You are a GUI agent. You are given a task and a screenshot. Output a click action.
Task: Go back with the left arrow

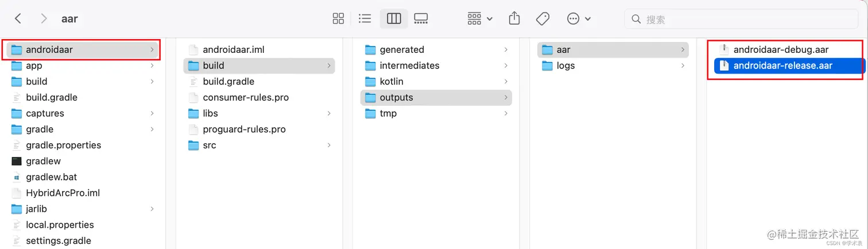pos(18,18)
